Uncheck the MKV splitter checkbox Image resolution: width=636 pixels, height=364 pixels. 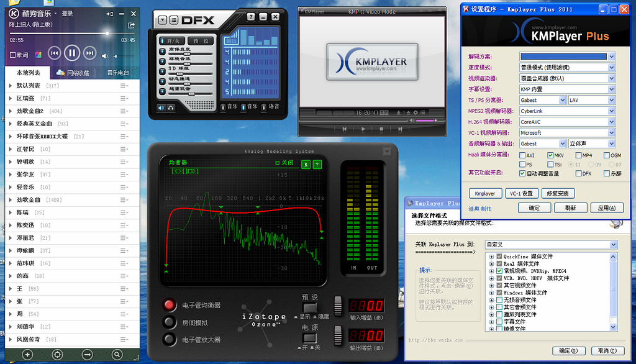[550, 155]
